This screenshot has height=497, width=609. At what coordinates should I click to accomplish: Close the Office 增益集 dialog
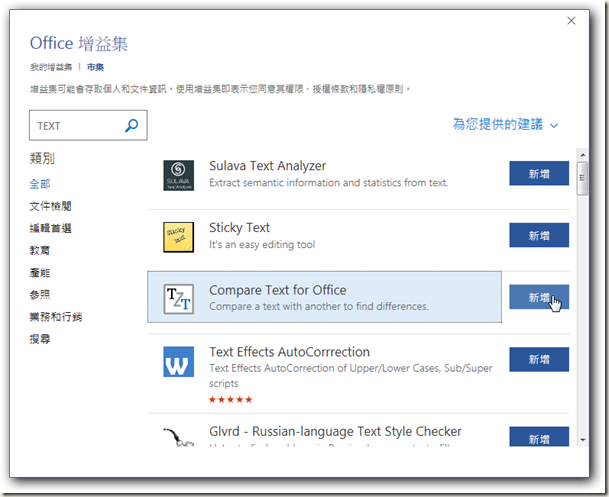pyautogui.click(x=571, y=21)
